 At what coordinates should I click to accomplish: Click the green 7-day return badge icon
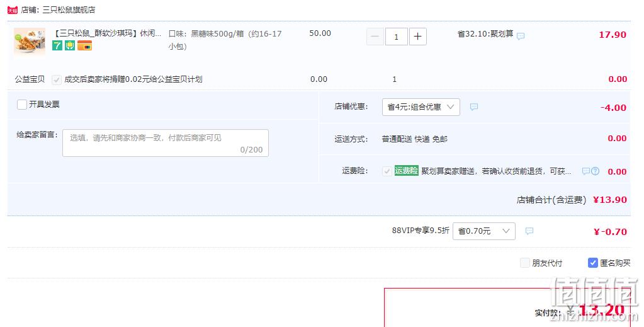click(57, 45)
